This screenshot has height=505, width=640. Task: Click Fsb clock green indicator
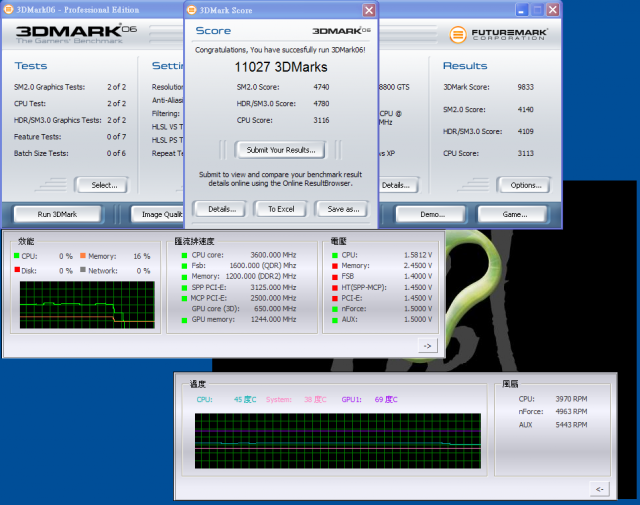click(184, 266)
